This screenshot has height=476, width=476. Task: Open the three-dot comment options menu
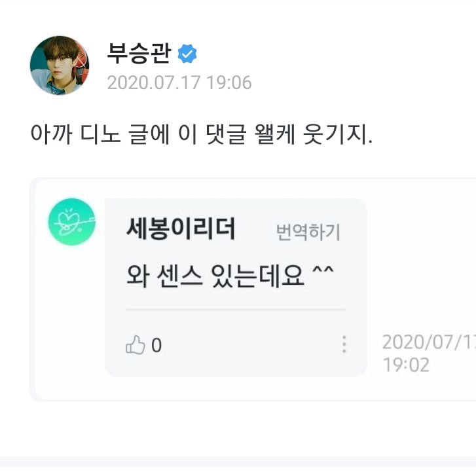(x=344, y=345)
